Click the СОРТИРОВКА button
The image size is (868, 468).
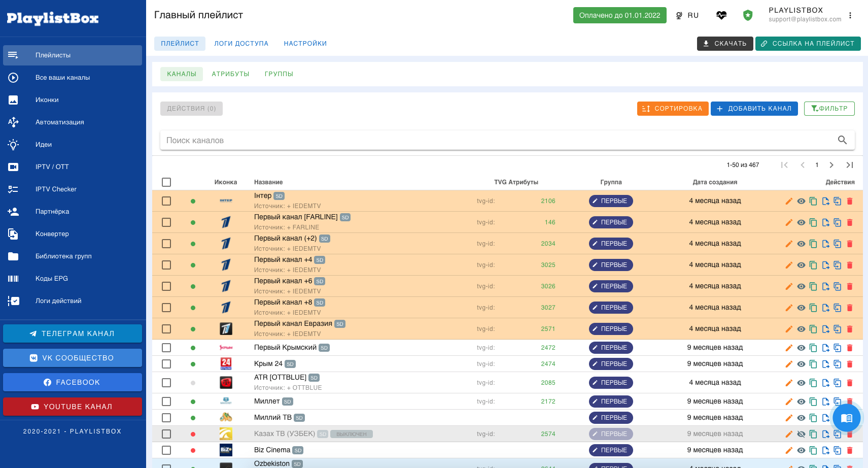(673, 109)
